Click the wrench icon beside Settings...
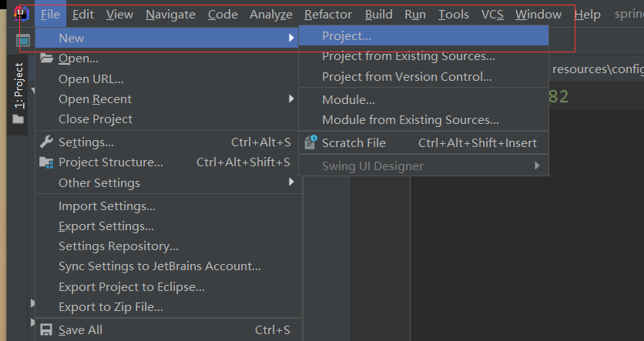Viewport: 644px width, 341px height. (46, 142)
